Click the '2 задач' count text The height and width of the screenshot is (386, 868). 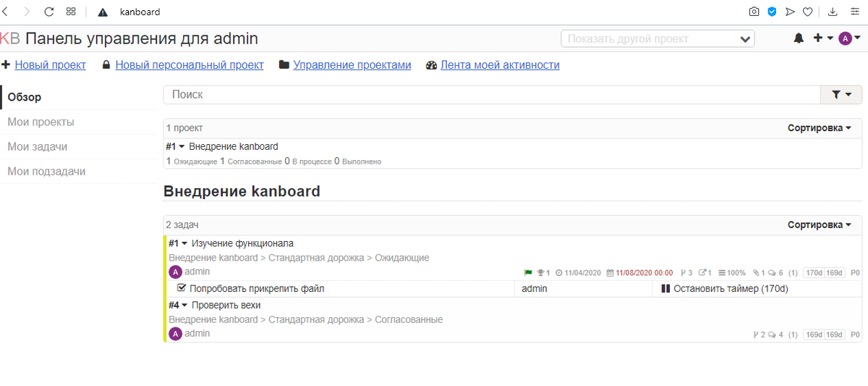(x=182, y=225)
